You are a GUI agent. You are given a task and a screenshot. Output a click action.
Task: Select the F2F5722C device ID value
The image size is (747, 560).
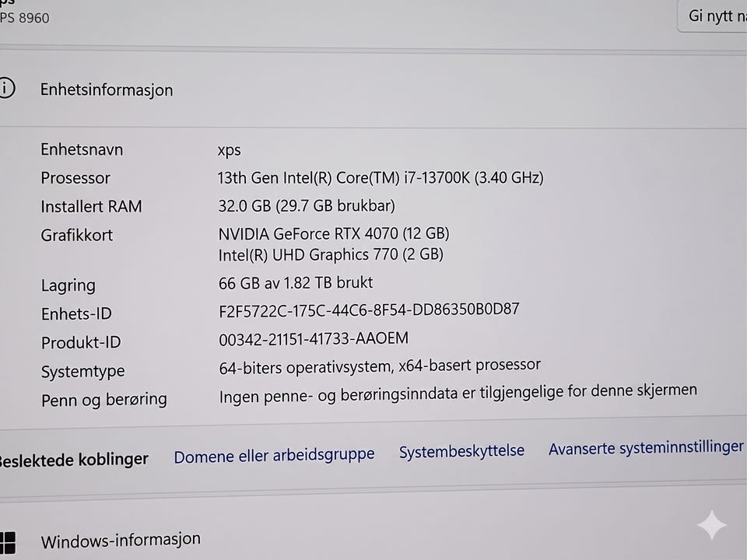[x=369, y=310]
